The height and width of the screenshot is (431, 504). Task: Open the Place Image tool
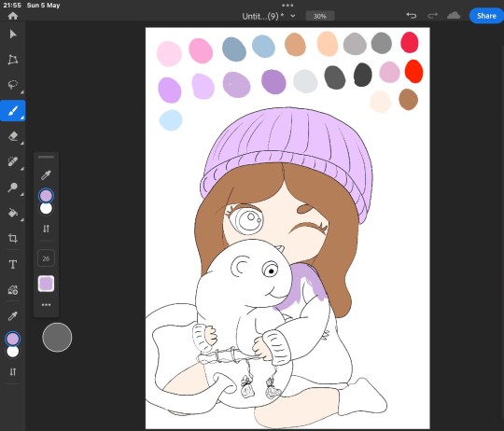pyautogui.click(x=13, y=290)
